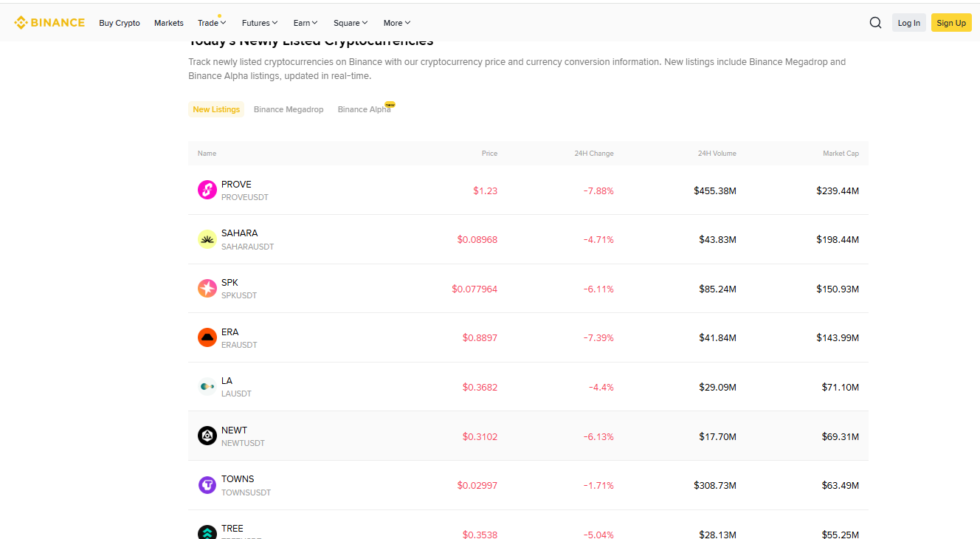Expand the Trade dropdown menu
The height and width of the screenshot is (539, 980).
pos(212,23)
